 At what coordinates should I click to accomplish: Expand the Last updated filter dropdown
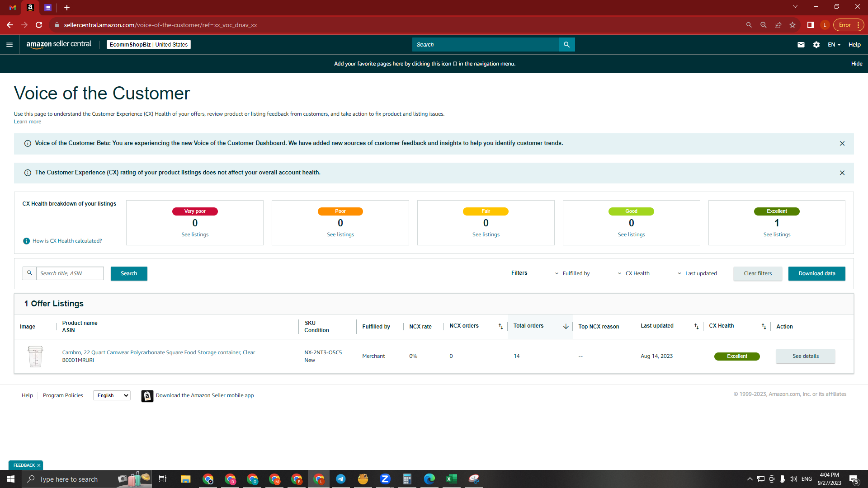(x=697, y=273)
